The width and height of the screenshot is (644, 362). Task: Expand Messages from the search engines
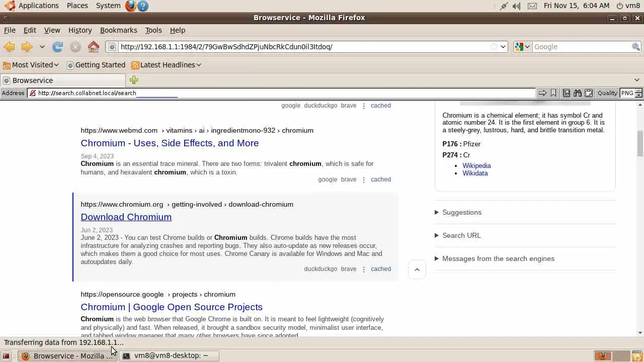(495, 258)
